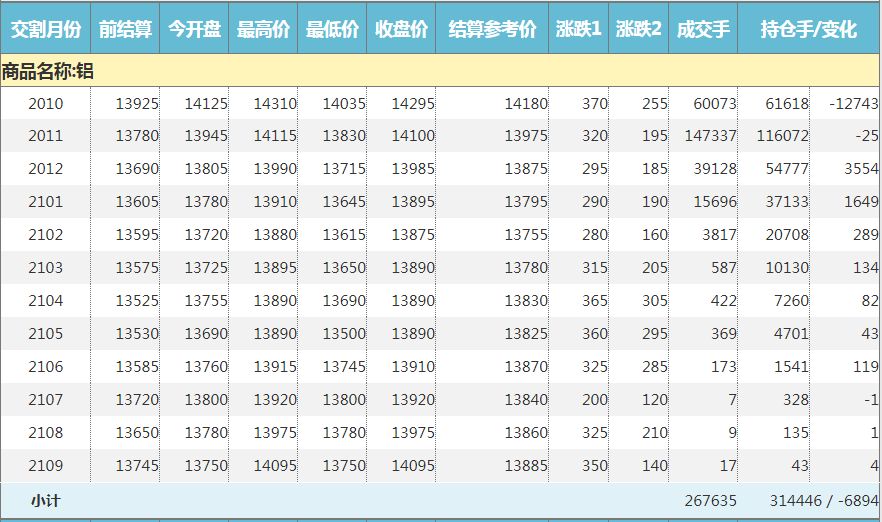Click the subtotal volume 267635

[710, 500]
